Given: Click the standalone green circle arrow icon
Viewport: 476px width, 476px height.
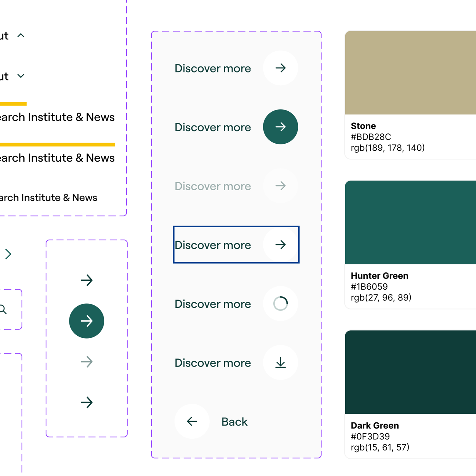Looking at the screenshot, I should (87, 321).
